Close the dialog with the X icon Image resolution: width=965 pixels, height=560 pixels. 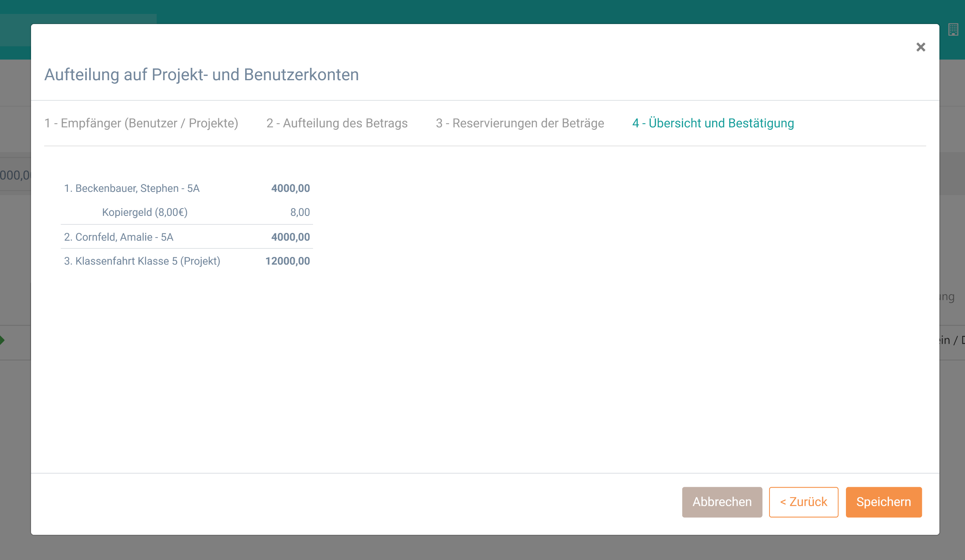[921, 47]
